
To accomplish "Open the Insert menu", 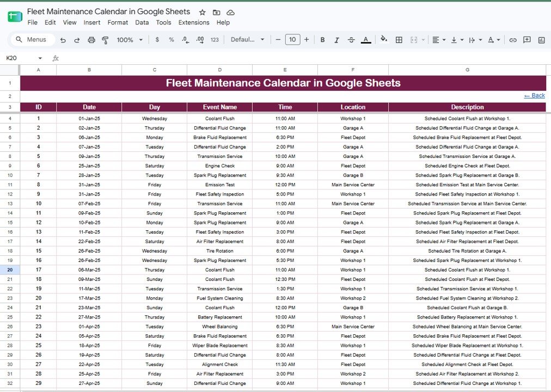I will [91, 22].
